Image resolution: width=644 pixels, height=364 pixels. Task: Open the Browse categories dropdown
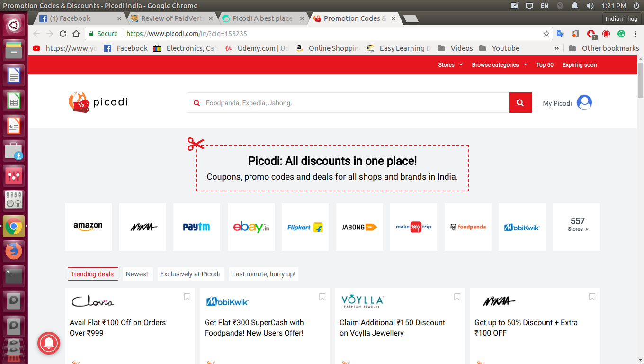coord(499,65)
